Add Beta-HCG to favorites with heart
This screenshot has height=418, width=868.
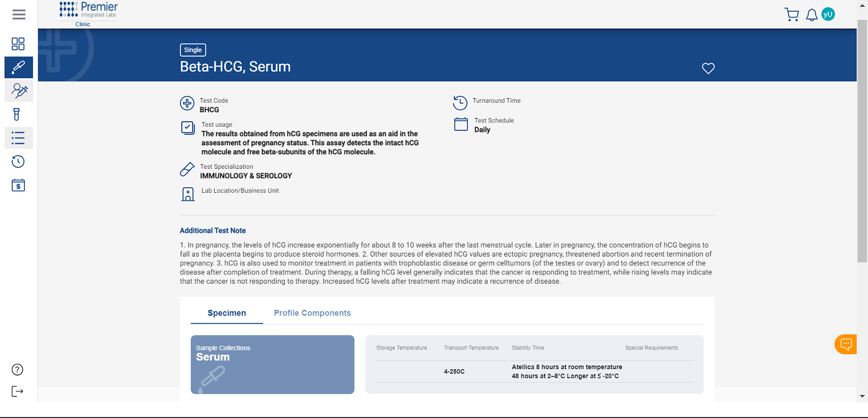pyautogui.click(x=708, y=68)
